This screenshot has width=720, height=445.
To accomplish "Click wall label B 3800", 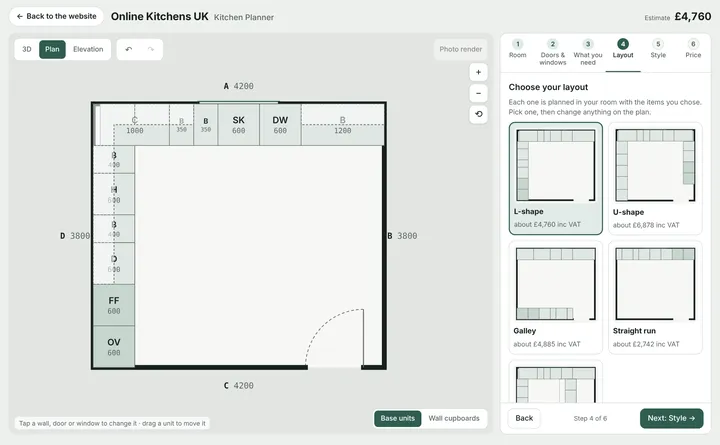I will 402,236.
